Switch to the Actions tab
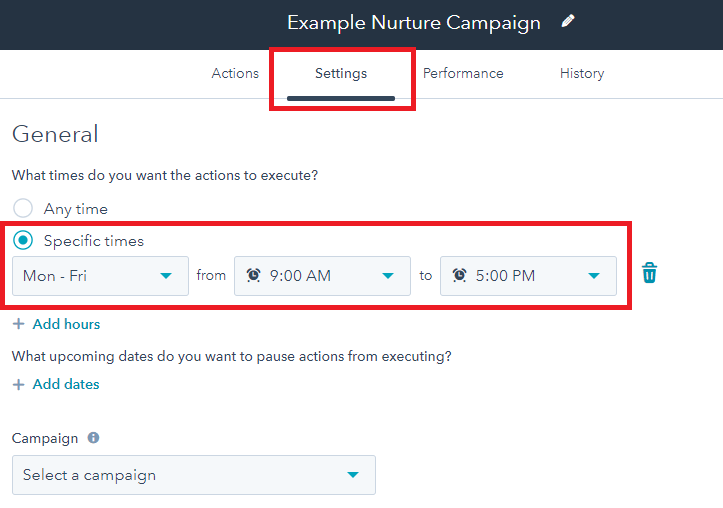This screenshot has height=508, width=723. pos(235,73)
